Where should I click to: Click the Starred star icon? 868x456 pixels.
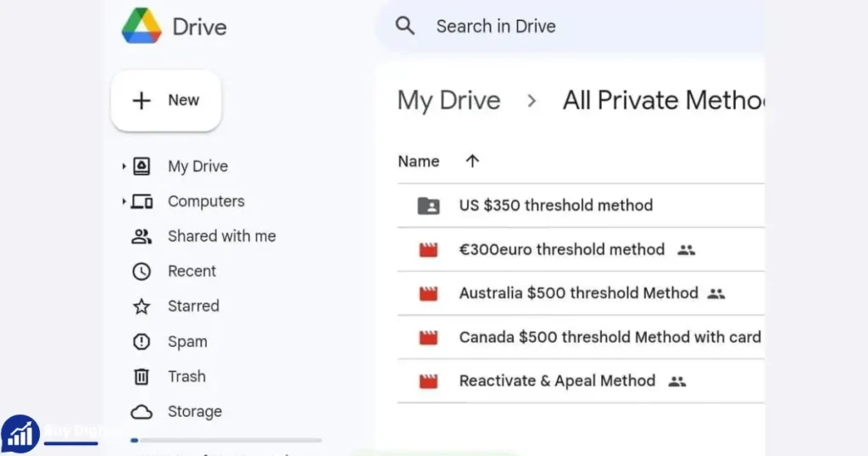(142, 306)
